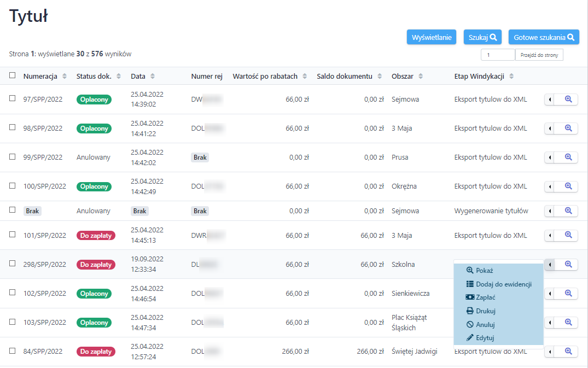This screenshot has width=588, height=368.
Task: Open the Wyświetlanie display options
Action: (431, 37)
